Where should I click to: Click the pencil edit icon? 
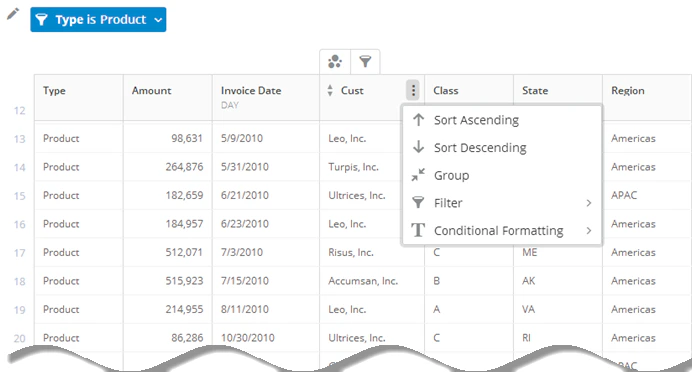click(x=13, y=14)
